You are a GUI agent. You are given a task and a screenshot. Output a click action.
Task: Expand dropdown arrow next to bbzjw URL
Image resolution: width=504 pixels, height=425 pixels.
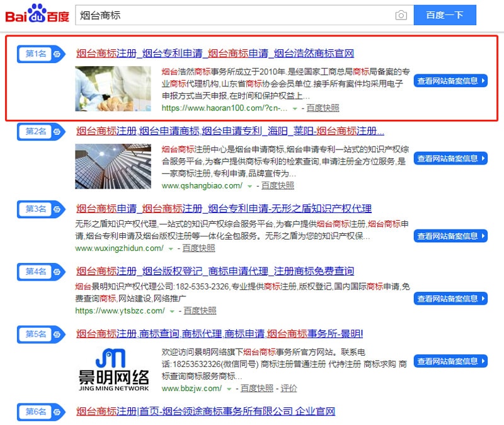coord(229,389)
